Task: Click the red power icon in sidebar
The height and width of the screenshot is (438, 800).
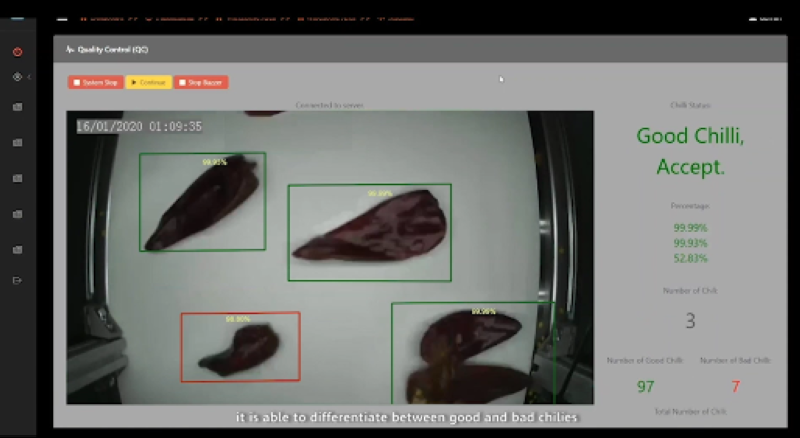Action: [x=17, y=52]
